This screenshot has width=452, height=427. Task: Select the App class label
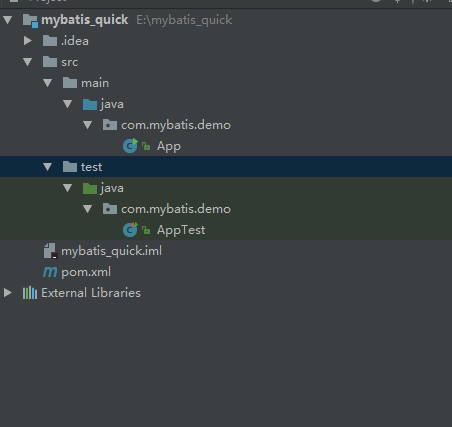click(169, 147)
